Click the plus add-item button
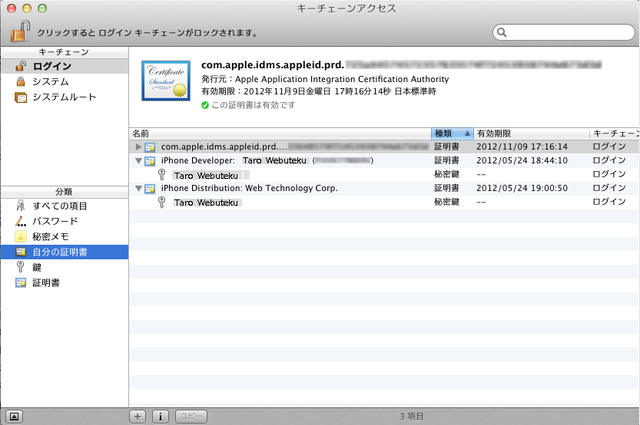The width and height of the screenshot is (640, 425). click(138, 416)
